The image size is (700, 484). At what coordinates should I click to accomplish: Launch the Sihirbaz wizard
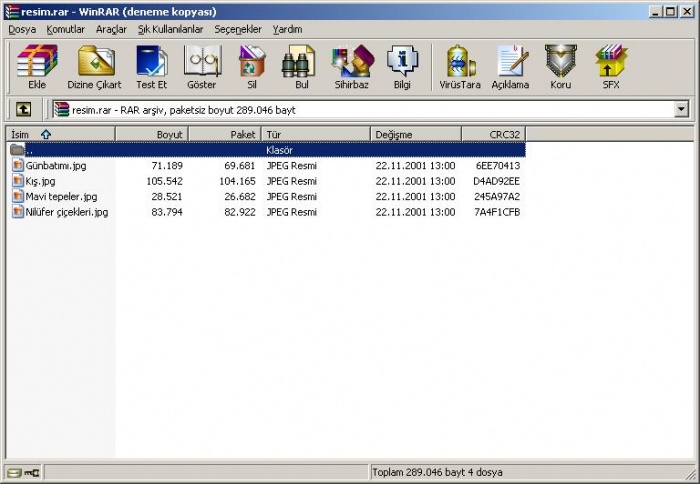coord(351,67)
